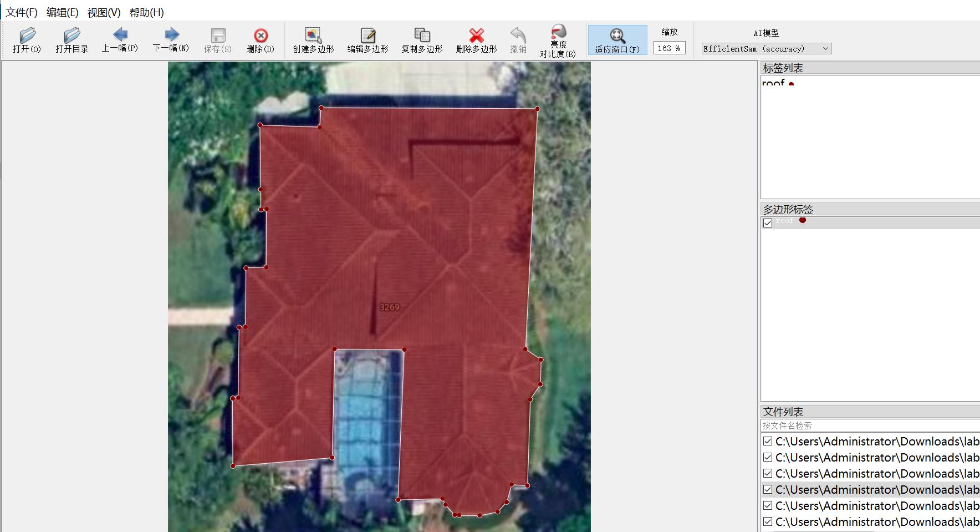Image resolution: width=980 pixels, height=532 pixels.
Task: Select Edit Polygon (编辑多边形) tool
Action: [367, 37]
